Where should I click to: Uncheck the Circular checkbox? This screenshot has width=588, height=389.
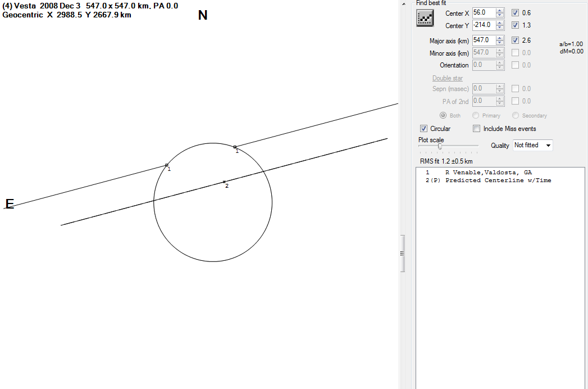424,128
